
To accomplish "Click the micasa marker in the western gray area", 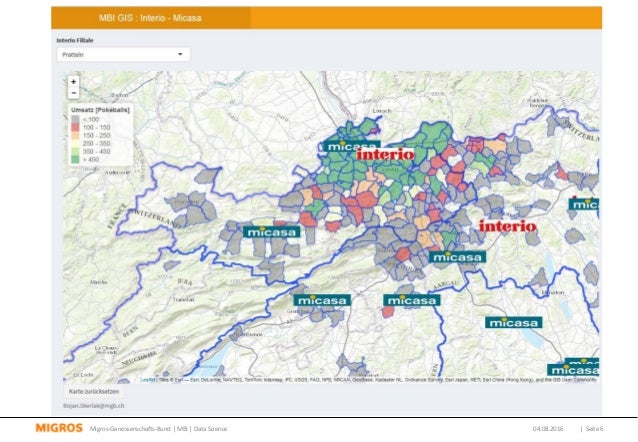I will [x=271, y=232].
